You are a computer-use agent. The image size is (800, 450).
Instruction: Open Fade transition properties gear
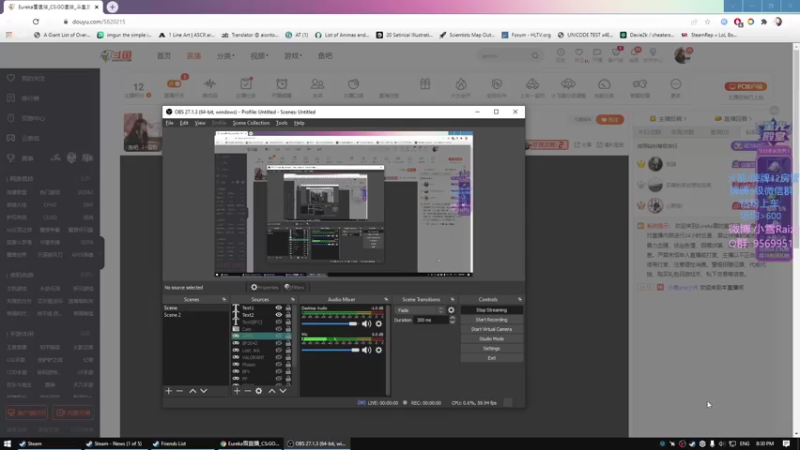(451, 310)
